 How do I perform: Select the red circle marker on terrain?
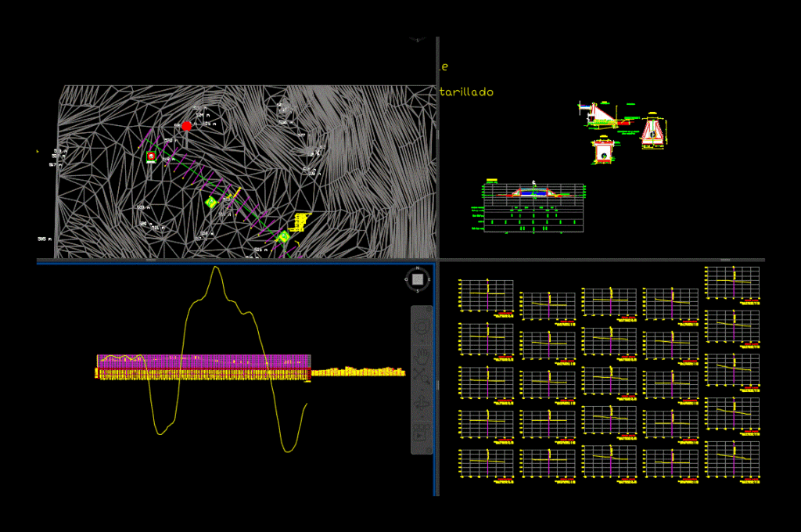[x=187, y=126]
